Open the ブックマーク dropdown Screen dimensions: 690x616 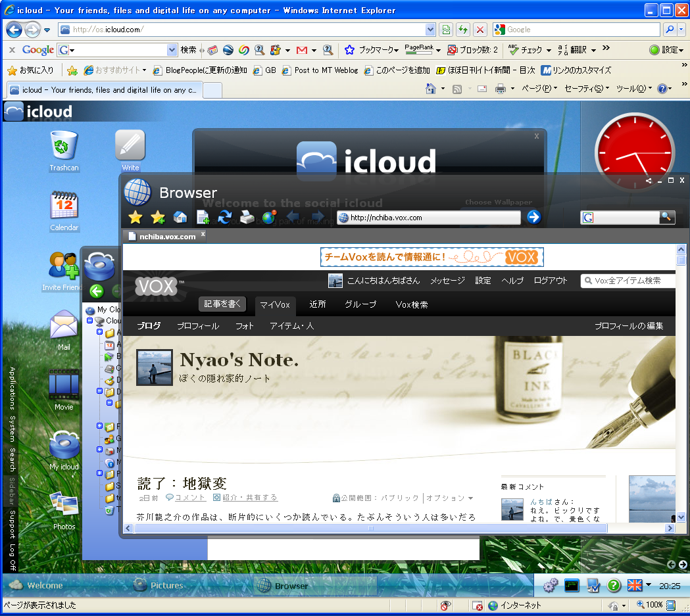[x=378, y=50]
